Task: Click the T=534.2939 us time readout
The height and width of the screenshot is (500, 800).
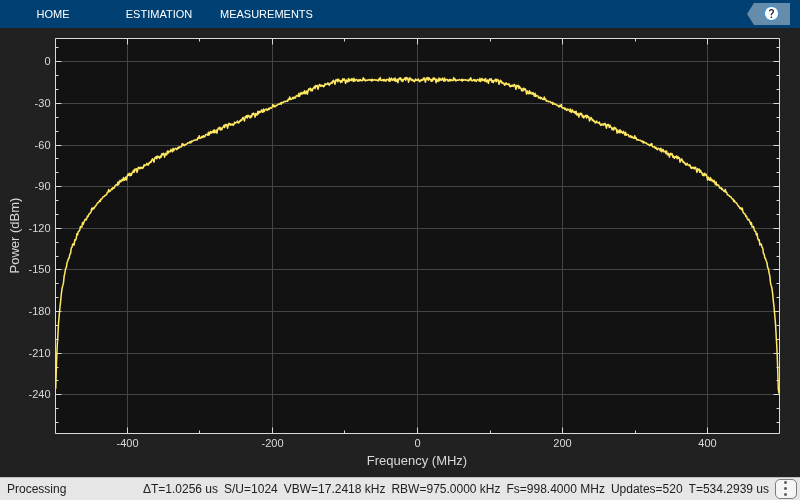Action: point(729,489)
